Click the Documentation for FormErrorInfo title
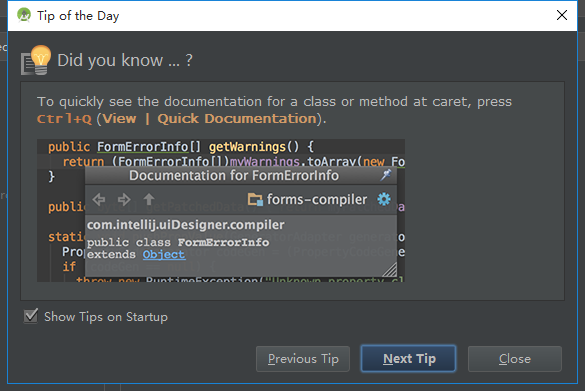Image resolution: width=585 pixels, height=391 pixels. 234,175
